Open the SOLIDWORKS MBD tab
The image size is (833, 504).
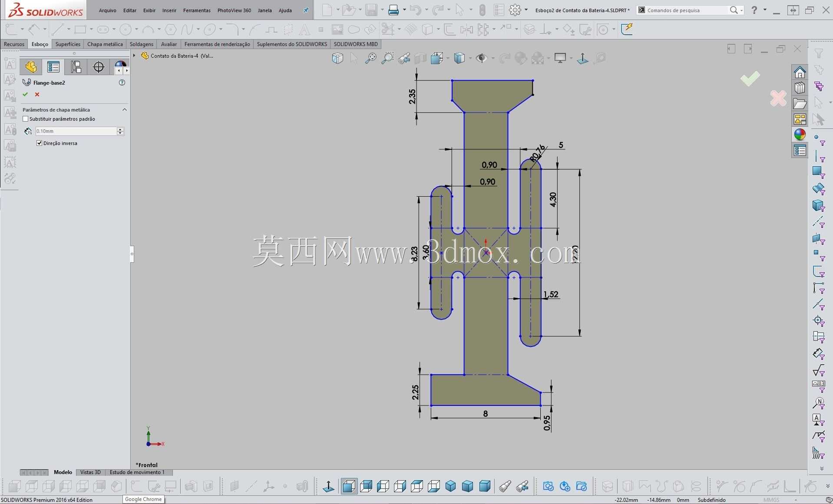coord(356,44)
